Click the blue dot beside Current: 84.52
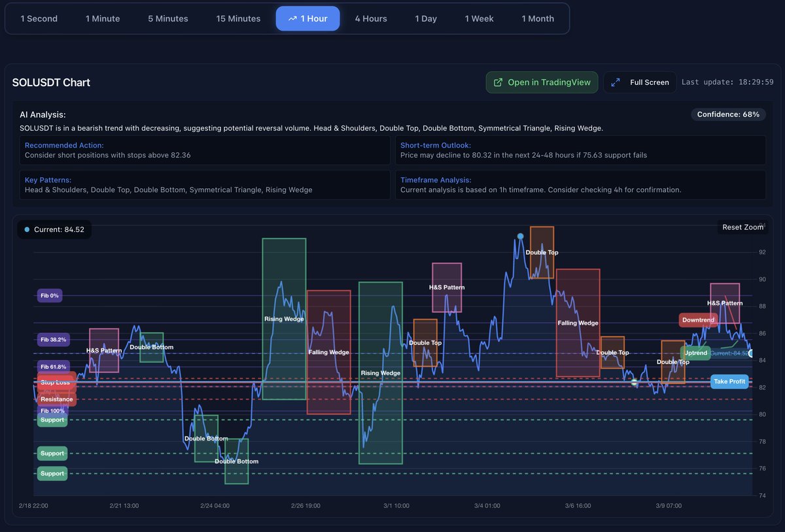 pos(27,229)
